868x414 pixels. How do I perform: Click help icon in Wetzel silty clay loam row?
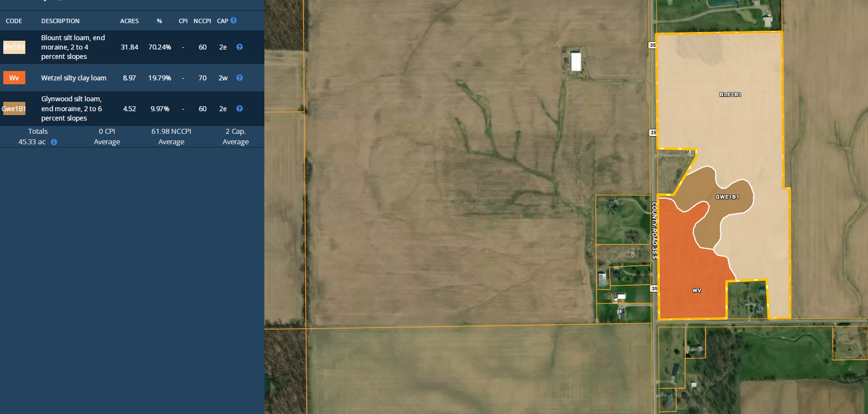click(240, 78)
